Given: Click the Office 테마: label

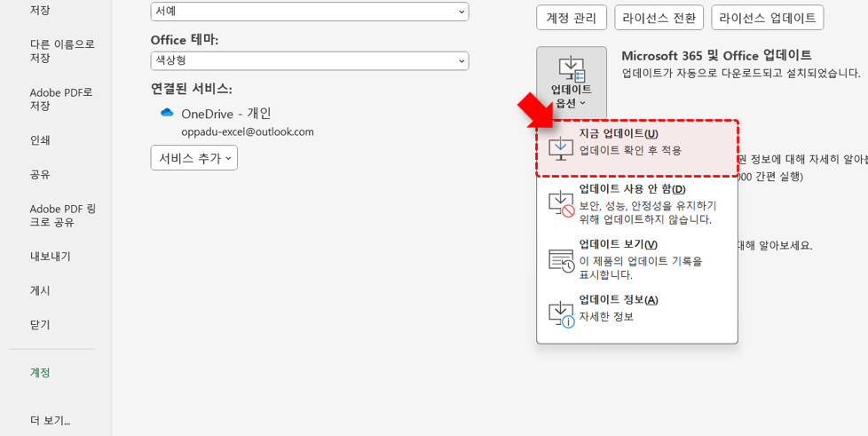Looking at the screenshot, I should (185, 40).
